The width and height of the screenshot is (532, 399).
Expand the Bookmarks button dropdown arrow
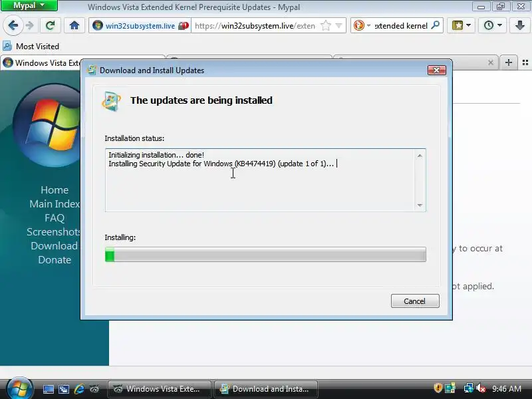[469, 25]
